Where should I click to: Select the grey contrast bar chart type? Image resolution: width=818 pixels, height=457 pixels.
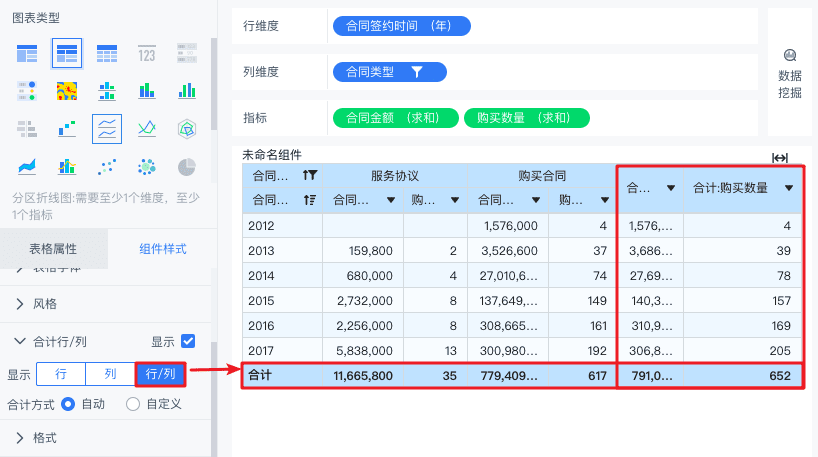27,128
